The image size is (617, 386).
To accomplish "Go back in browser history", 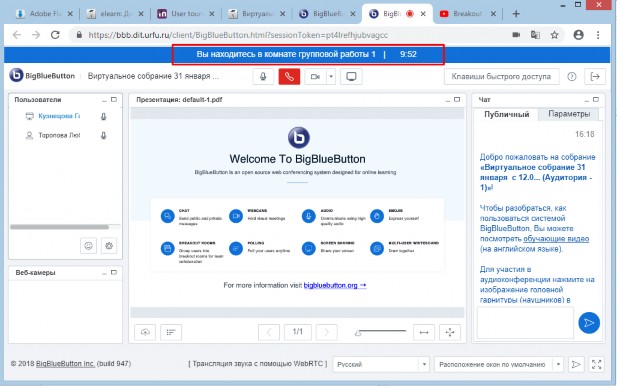I will click(17, 35).
